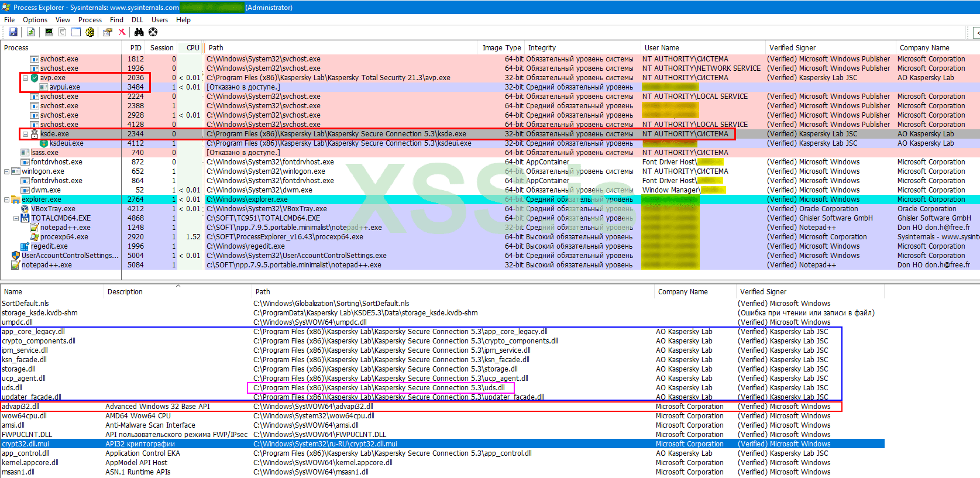Click the crosshair Find Window's Process icon
This screenshot has height=478, width=980.
click(x=153, y=32)
